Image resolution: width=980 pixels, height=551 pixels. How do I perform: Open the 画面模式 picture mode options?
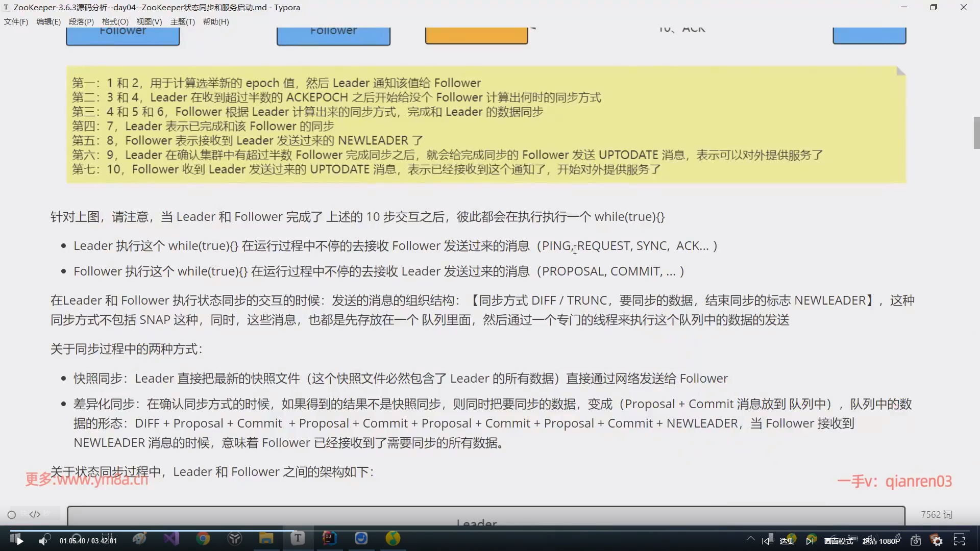point(838,541)
